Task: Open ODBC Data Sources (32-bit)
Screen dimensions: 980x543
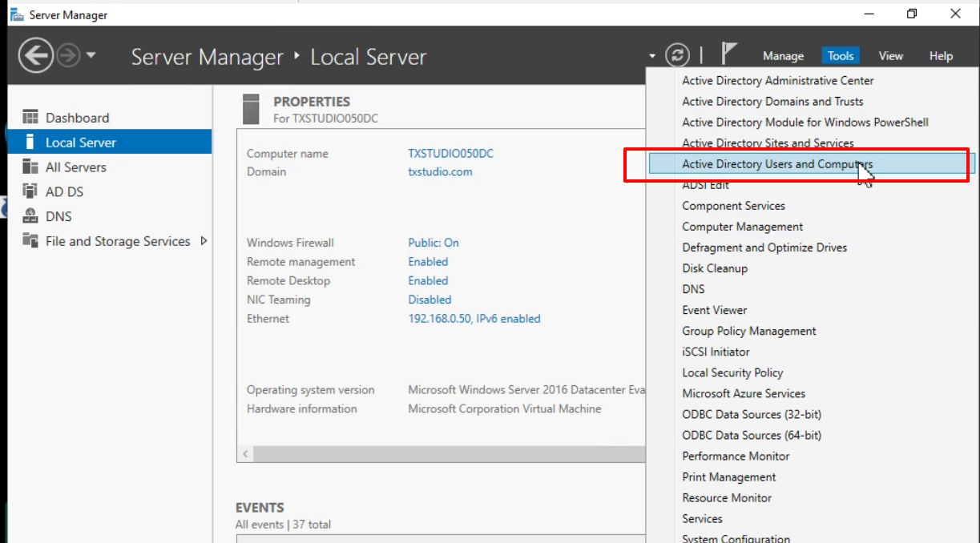Action: [752, 414]
